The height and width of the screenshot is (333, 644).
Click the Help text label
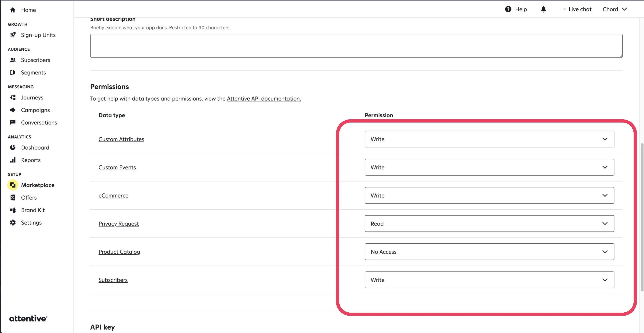[x=521, y=9]
